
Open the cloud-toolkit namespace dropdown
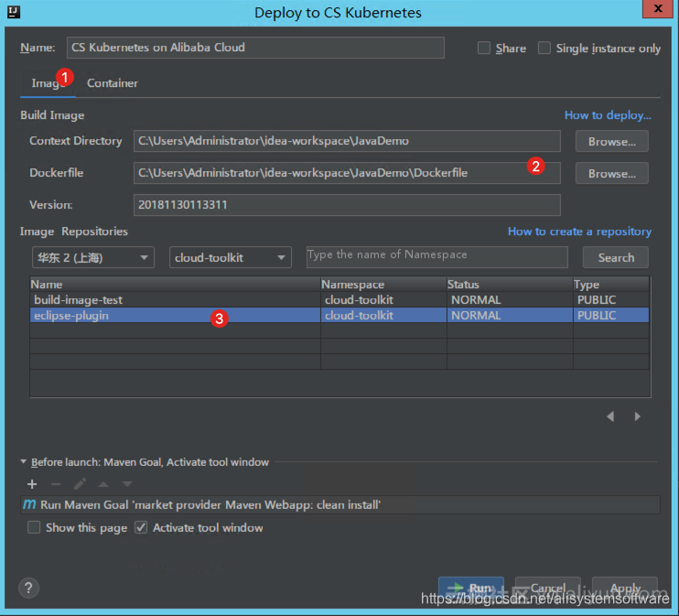click(x=231, y=257)
